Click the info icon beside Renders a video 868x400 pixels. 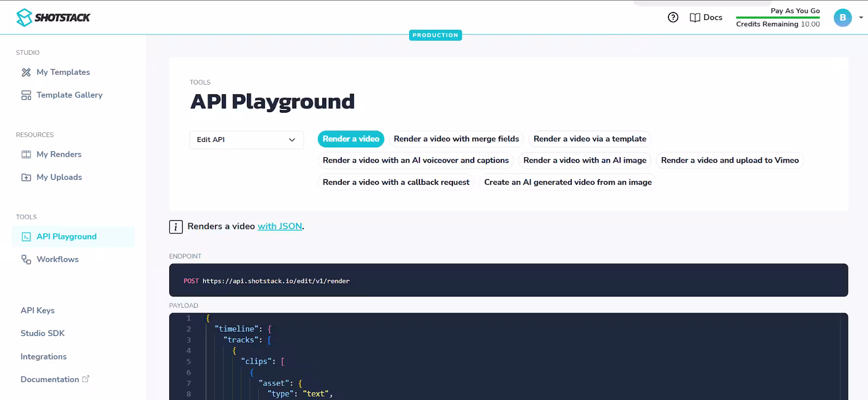[x=176, y=227]
